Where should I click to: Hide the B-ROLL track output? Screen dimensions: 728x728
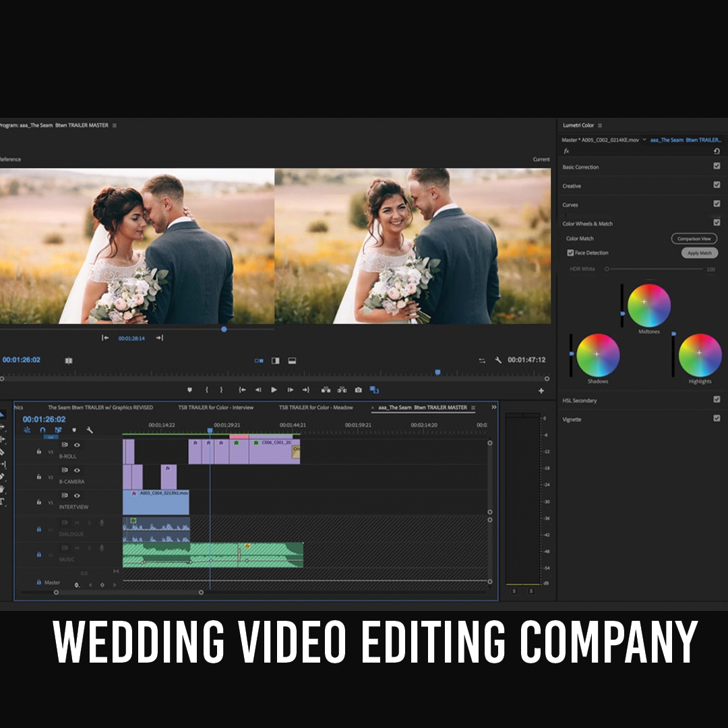tap(77, 445)
